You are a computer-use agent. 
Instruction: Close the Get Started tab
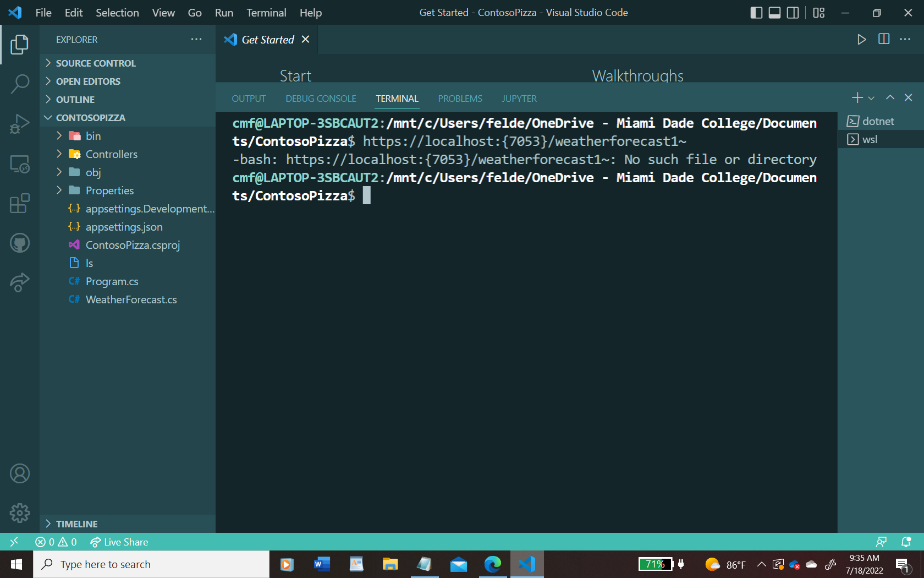pos(306,40)
